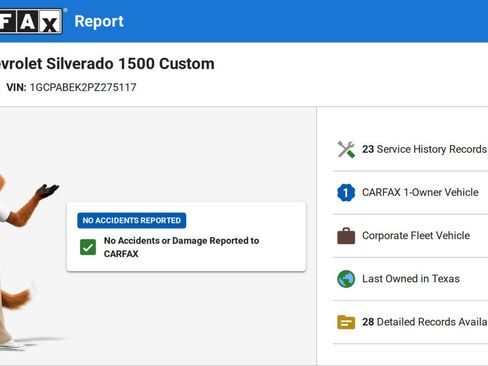
Task: Click the NO ACCIDENTS REPORTED badge
Action: (132, 220)
